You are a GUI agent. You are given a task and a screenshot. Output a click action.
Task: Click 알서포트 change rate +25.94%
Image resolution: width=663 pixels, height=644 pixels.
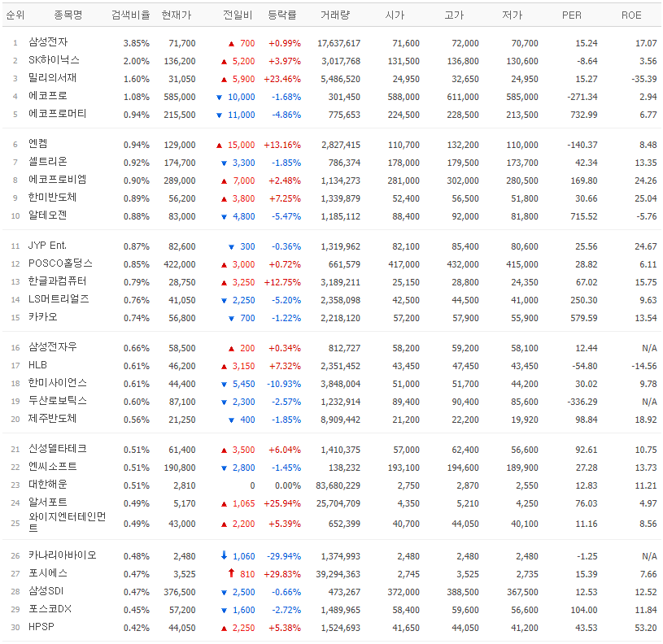coord(282,503)
